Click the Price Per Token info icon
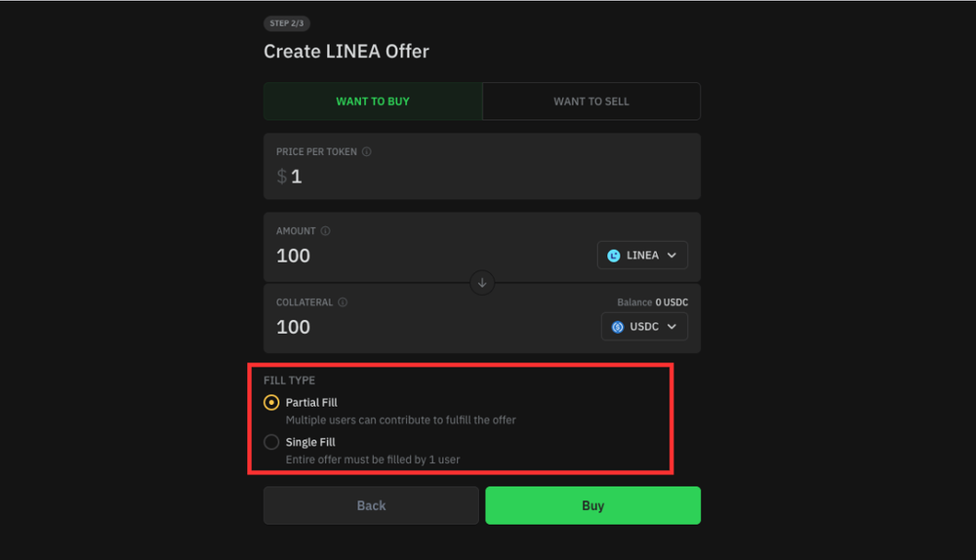976x560 pixels. coord(367,152)
